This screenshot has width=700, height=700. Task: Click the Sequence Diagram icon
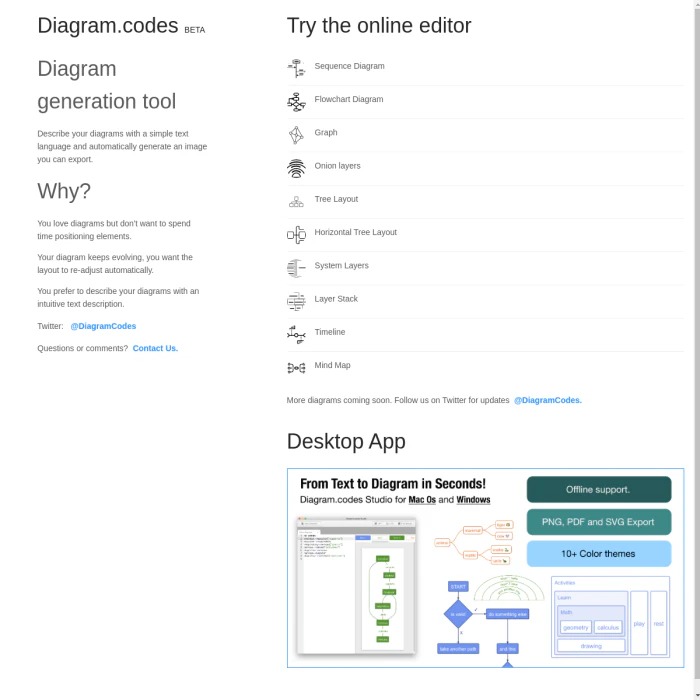[x=296, y=68]
